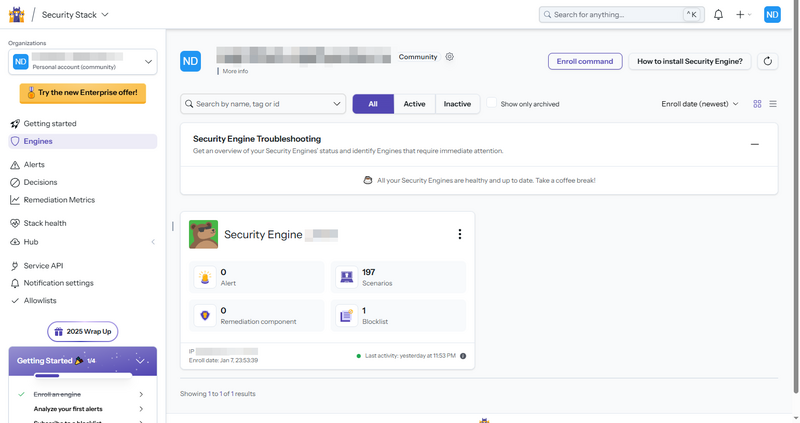800x423 pixels.
Task: Open Notification settings page
Action: (x=83, y=283)
